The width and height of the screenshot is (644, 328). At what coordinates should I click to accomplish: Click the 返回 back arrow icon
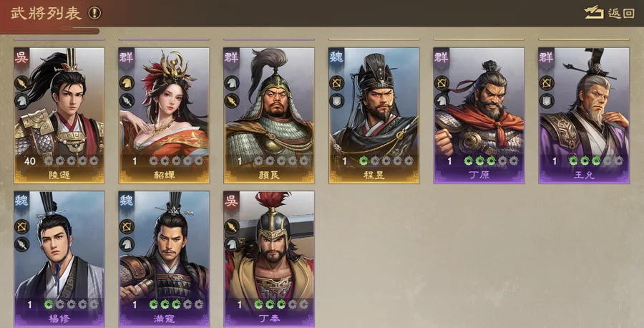593,12
